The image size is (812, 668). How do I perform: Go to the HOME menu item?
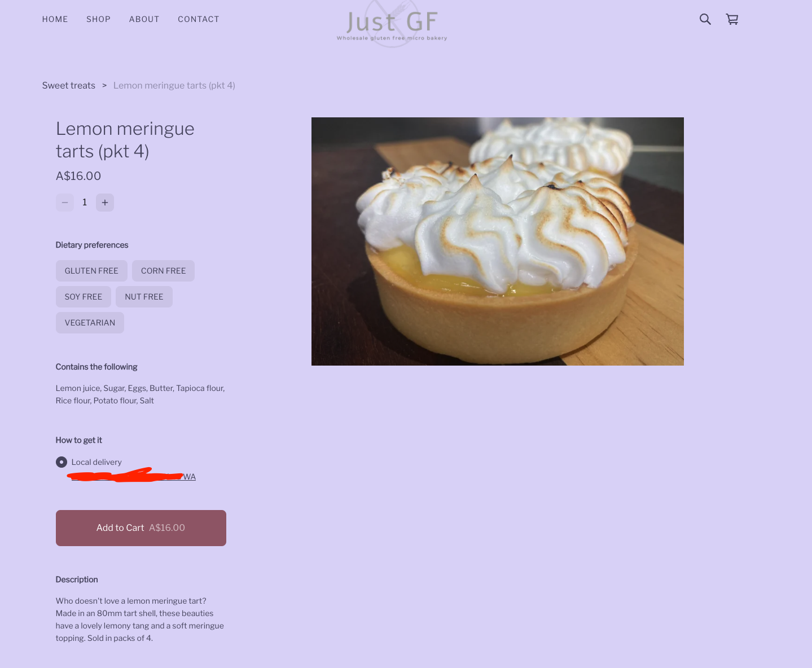(55, 19)
